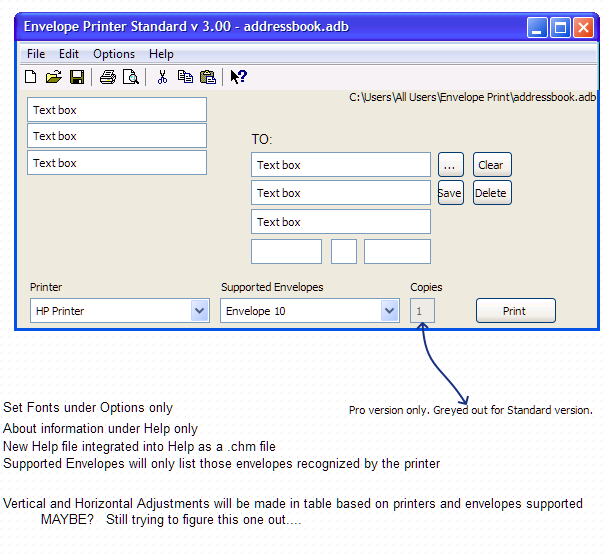Expand the Supported Envelopes dropdown

pyautogui.click(x=389, y=311)
